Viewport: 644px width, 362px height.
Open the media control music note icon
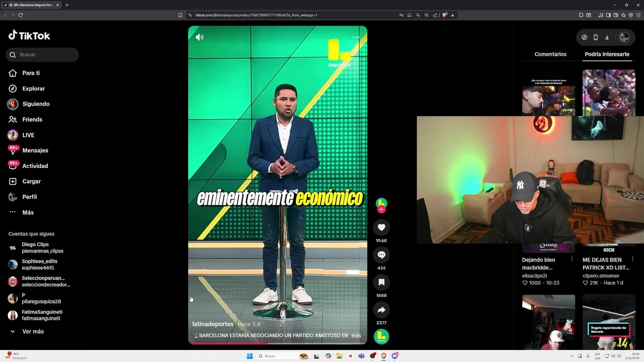click(601, 15)
